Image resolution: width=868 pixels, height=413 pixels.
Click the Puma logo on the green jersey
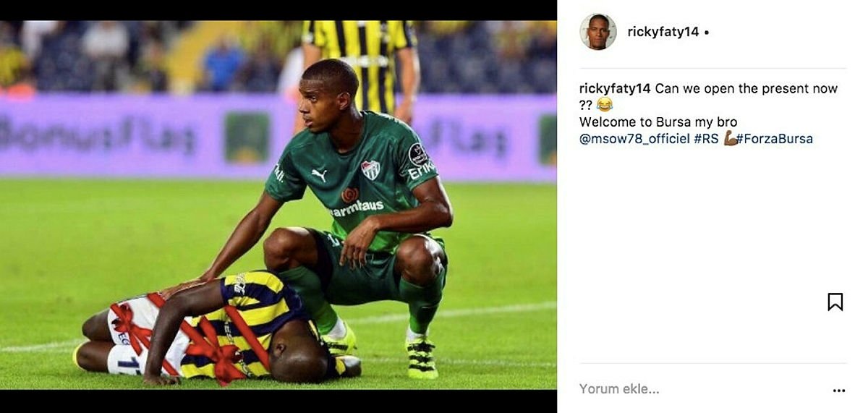click(319, 174)
